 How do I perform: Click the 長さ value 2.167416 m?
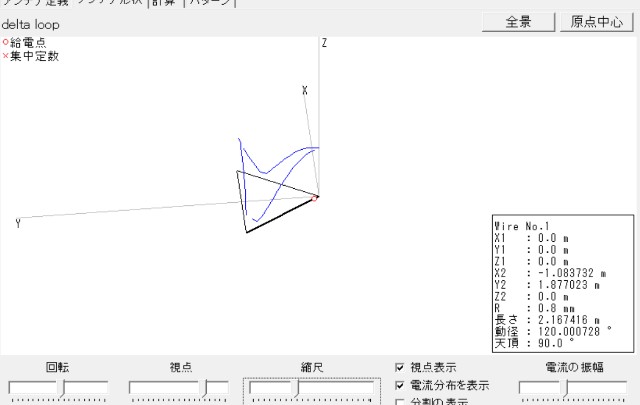569,320
